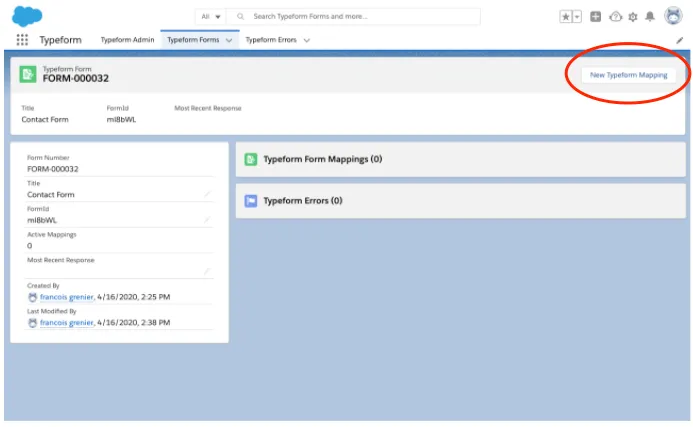
Task: Open the Salesforce Help cloud icon
Action: click(x=616, y=17)
